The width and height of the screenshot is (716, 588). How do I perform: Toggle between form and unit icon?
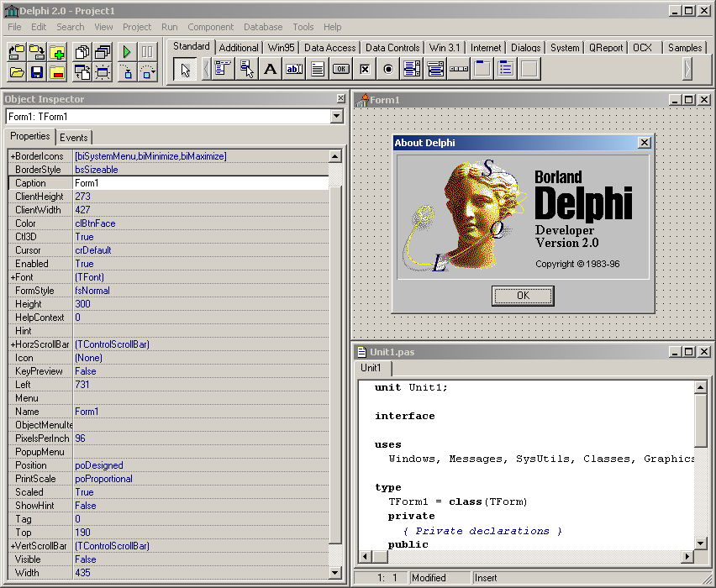pos(82,72)
